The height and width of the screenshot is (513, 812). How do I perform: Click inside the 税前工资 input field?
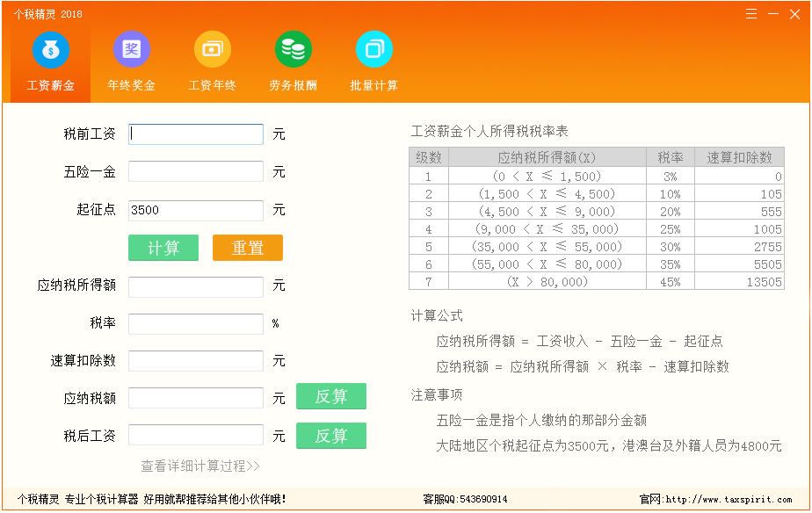point(195,134)
